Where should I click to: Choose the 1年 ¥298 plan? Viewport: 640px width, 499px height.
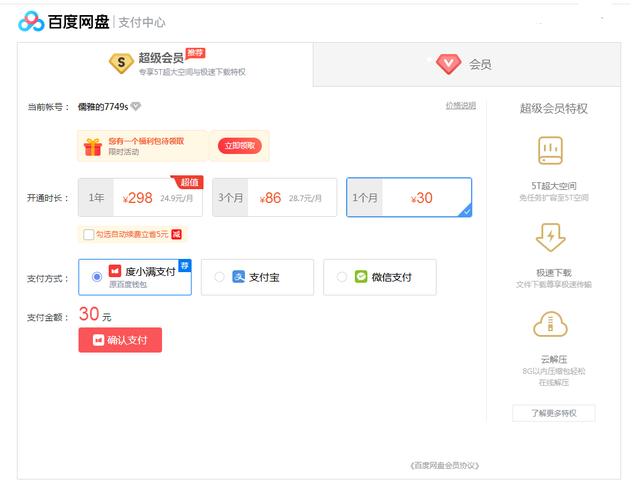140,197
